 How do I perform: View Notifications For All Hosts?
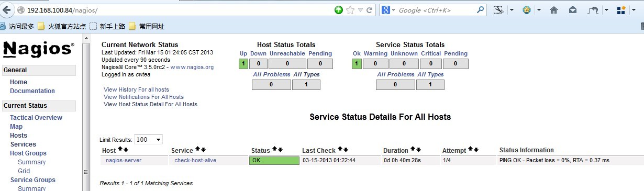click(143, 97)
